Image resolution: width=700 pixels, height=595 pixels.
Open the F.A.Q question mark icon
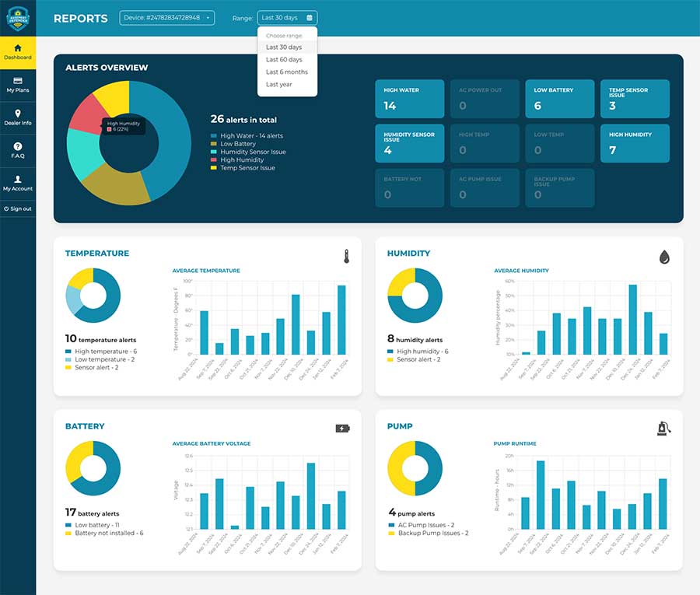[x=18, y=146]
